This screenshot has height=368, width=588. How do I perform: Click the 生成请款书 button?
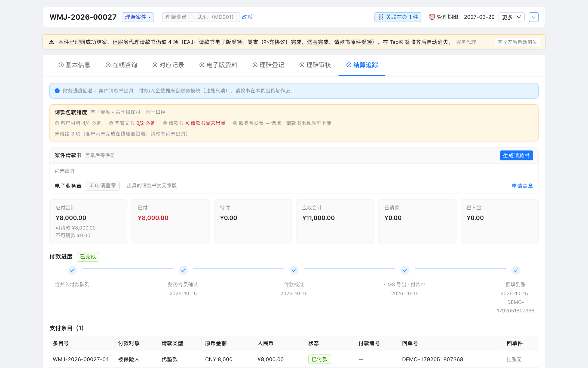point(516,156)
